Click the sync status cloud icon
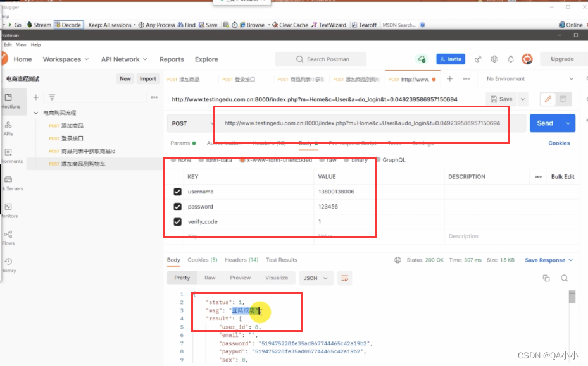This screenshot has width=588, height=366. point(422,59)
